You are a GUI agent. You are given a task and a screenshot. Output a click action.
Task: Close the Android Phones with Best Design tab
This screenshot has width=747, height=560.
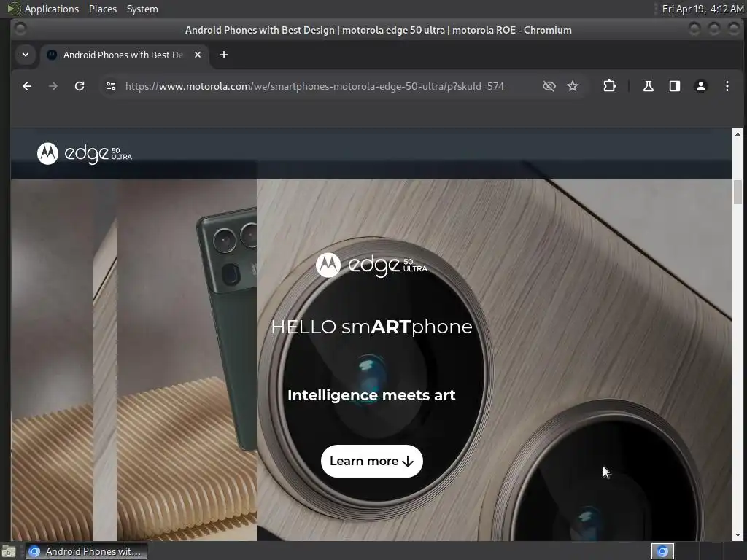pyautogui.click(x=198, y=55)
